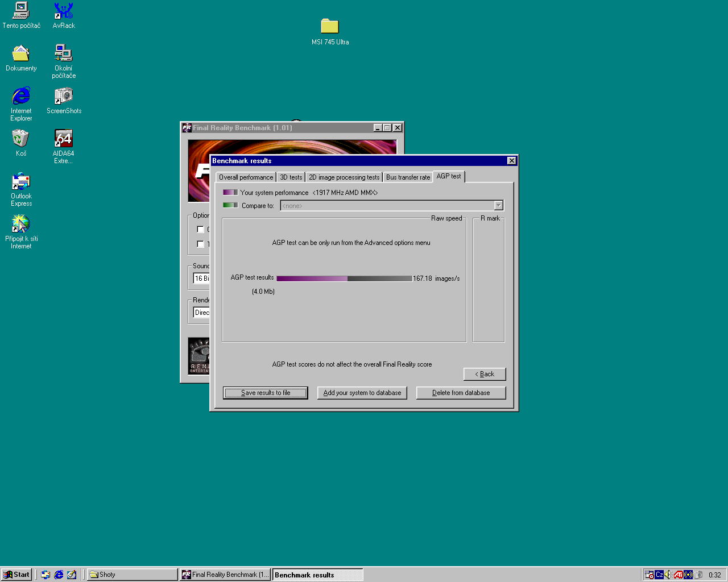Switch to the Overall performance tab
Viewport: 728px width, 582px height.
click(x=246, y=177)
